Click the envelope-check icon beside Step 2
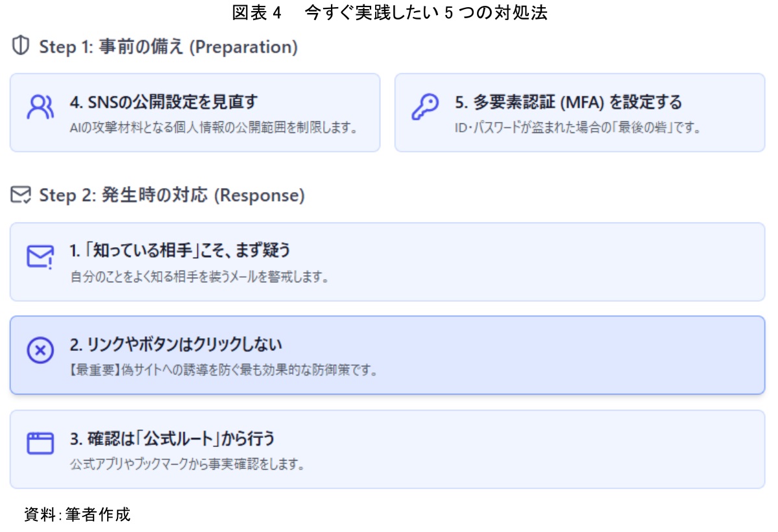Screen dimensions: 778x532 [x=21, y=195]
